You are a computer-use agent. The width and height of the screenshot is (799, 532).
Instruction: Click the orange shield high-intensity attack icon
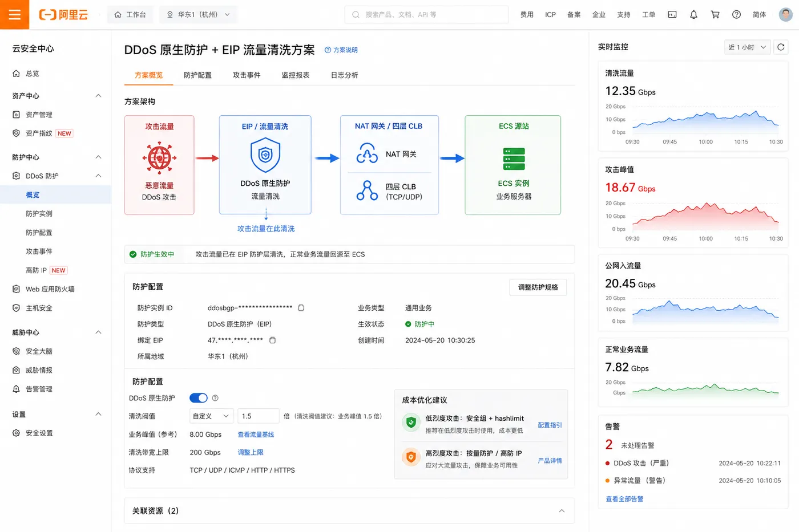point(411,457)
